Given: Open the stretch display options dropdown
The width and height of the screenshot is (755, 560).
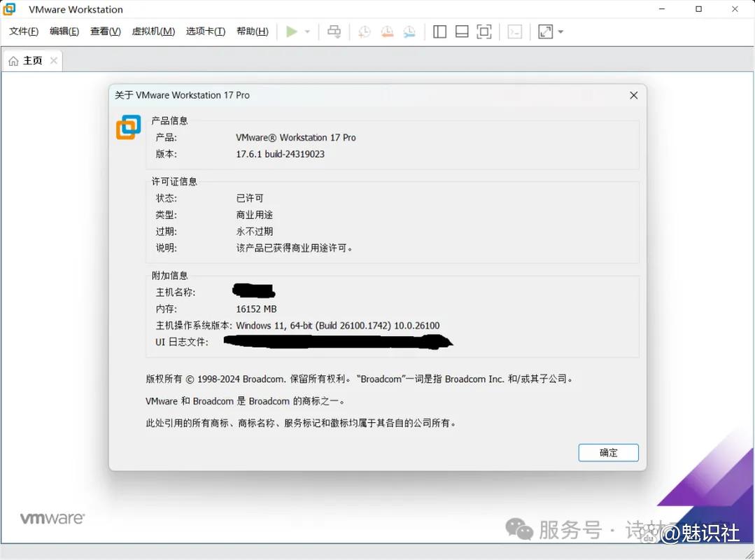Looking at the screenshot, I should tap(560, 31).
